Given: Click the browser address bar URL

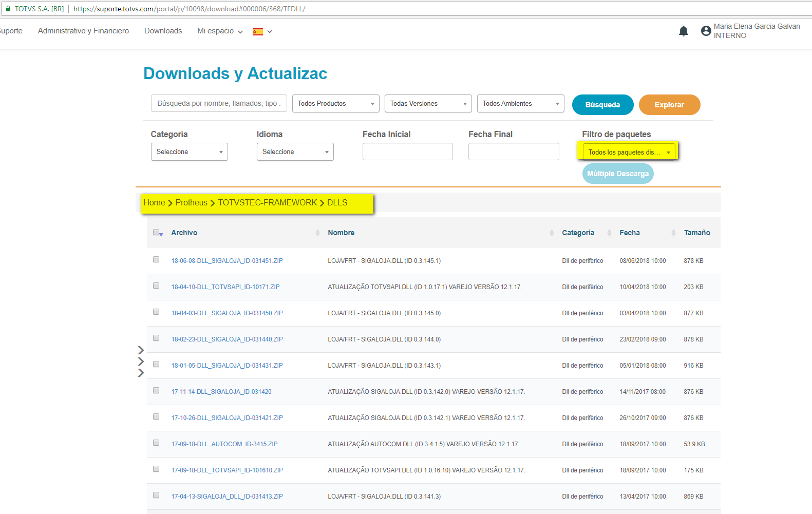Looking at the screenshot, I should coord(190,9).
